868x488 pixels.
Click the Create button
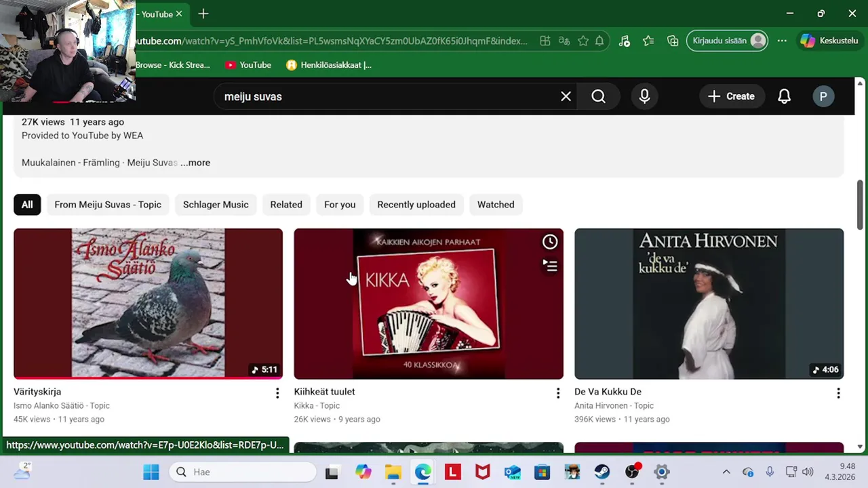click(x=731, y=96)
